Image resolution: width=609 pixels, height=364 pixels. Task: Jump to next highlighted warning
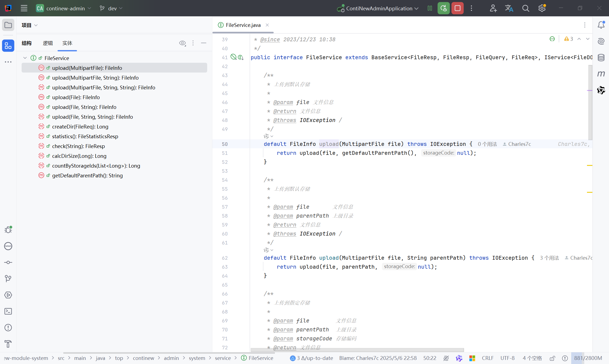[588, 39]
